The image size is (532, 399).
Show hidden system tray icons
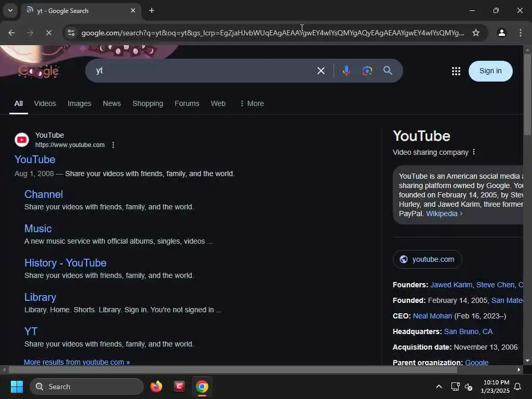438,387
